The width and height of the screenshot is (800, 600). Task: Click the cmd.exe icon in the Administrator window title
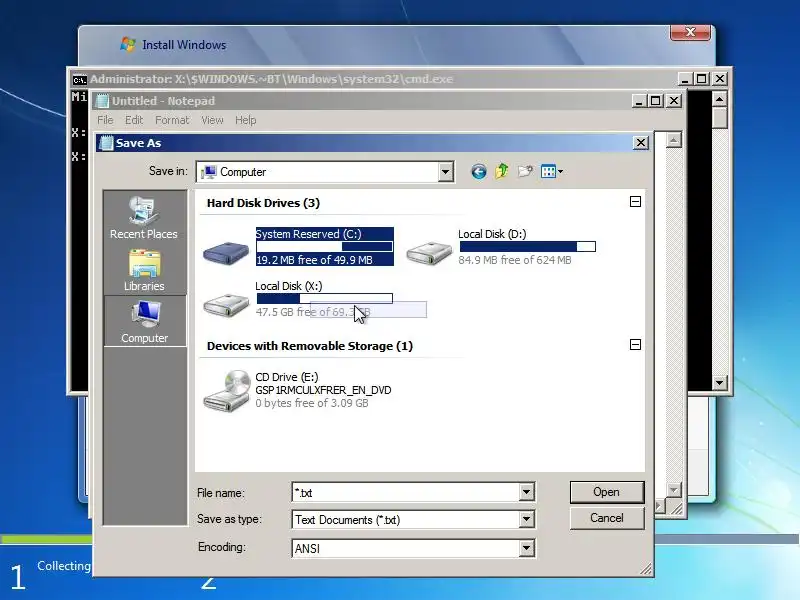(x=79, y=80)
